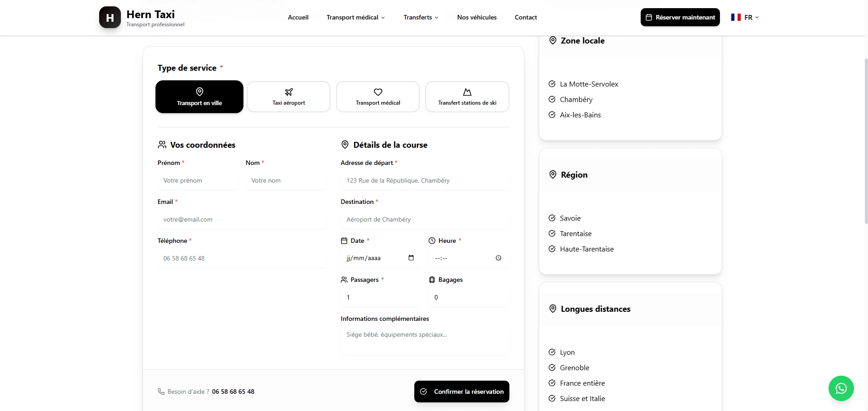Click the Hern Taxi logo icon
Viewport: 868px width, 411px height.
point(110,17)
